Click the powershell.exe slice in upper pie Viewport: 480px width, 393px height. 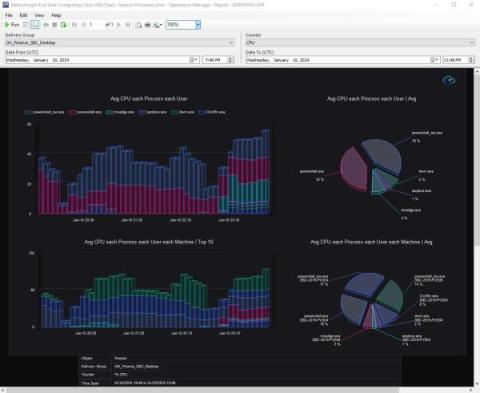(354, 170)
